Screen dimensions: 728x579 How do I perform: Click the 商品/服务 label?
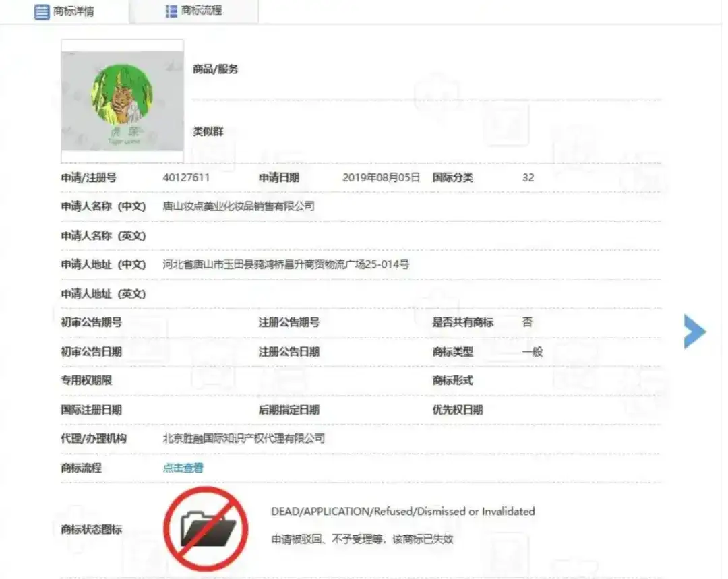coord(216,69)
